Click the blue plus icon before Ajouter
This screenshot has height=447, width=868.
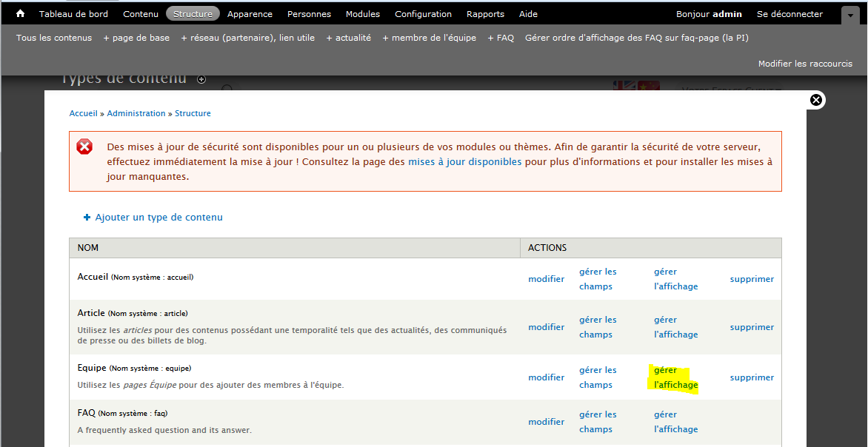point(87,218)
